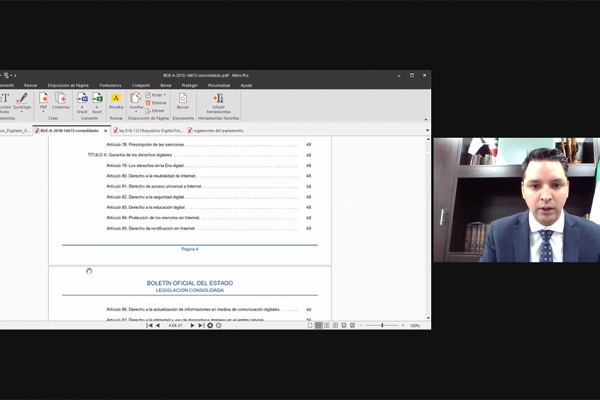Click the previous view circular arrow
The height and width of the screenshot is (400, 600).
[210, 325]
